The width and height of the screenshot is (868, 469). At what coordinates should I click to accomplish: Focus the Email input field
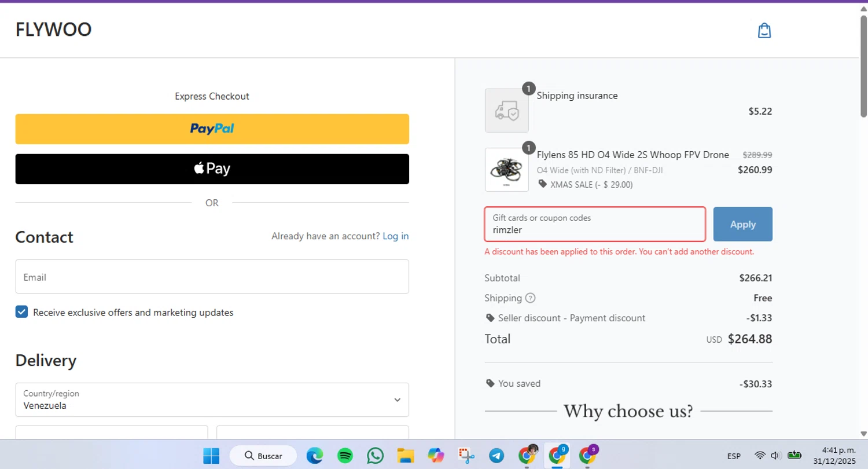(x=212, y=277)
